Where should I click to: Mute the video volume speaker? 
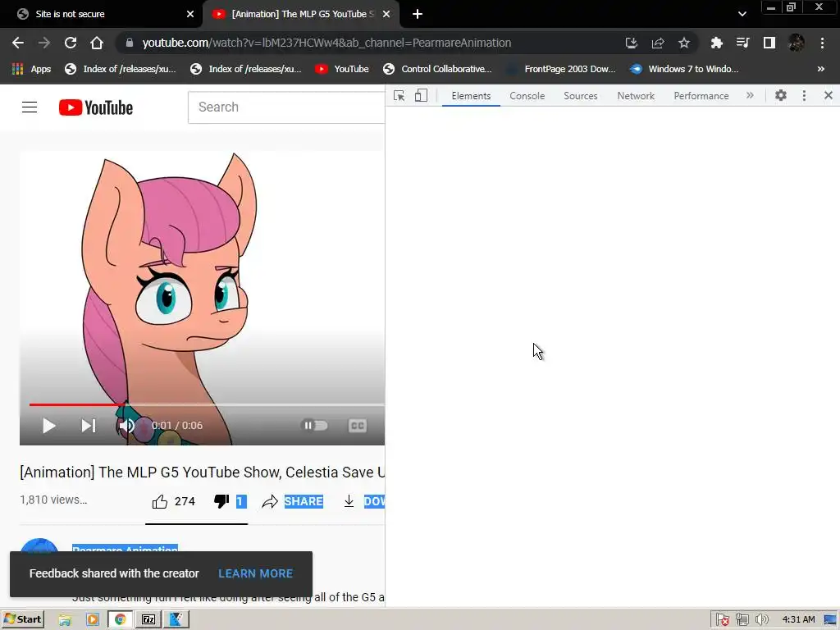point(127,426)
